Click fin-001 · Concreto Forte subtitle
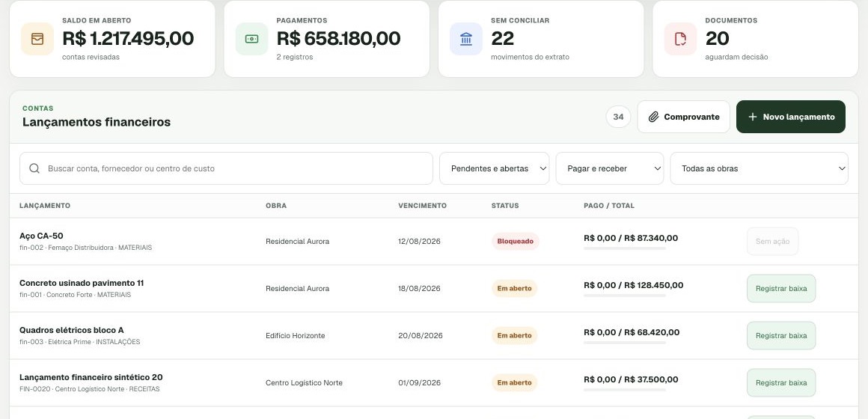 [75, 295]
